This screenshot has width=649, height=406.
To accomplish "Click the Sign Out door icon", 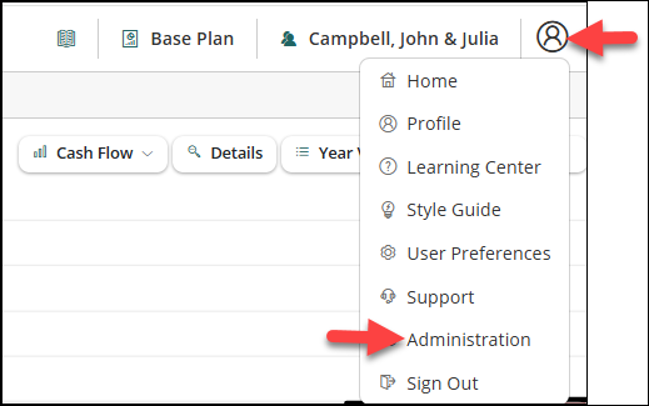I will 388,382.
